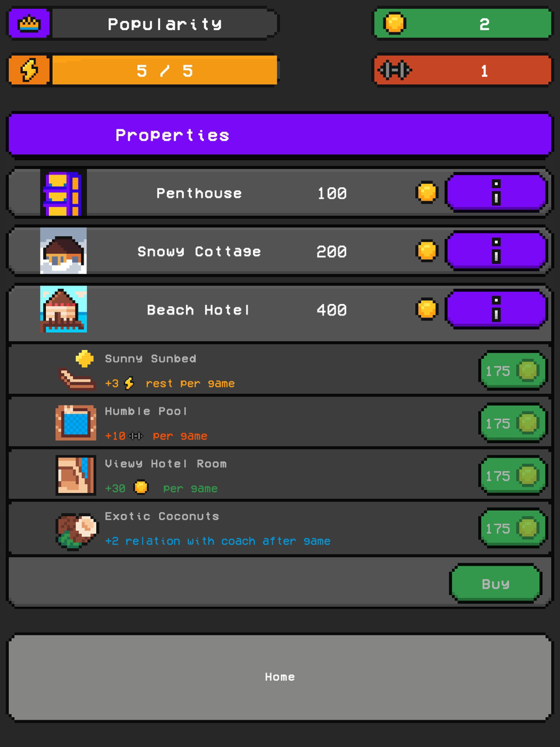
Task: Click the orange energy progress bar
Action: pos(165,71)
